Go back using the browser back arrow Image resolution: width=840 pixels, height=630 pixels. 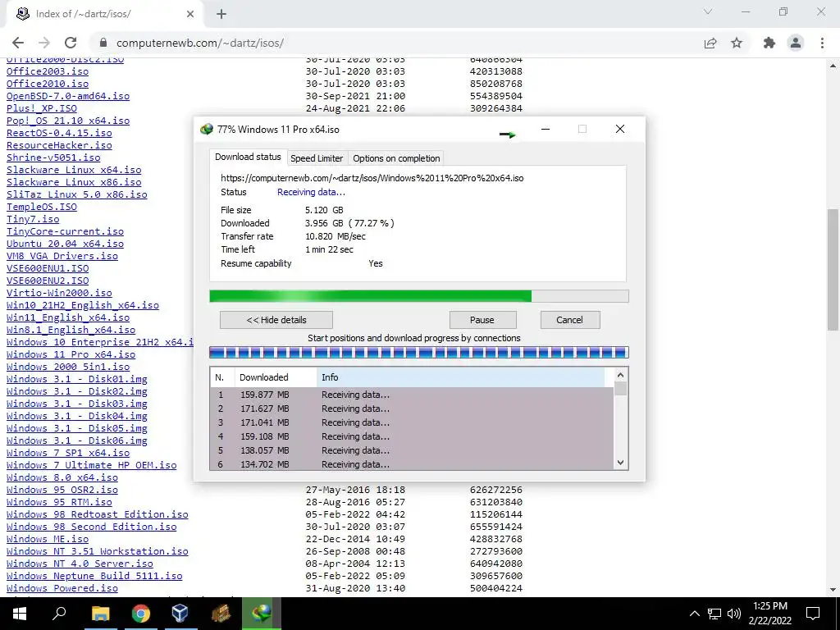[x=18, y=43]
